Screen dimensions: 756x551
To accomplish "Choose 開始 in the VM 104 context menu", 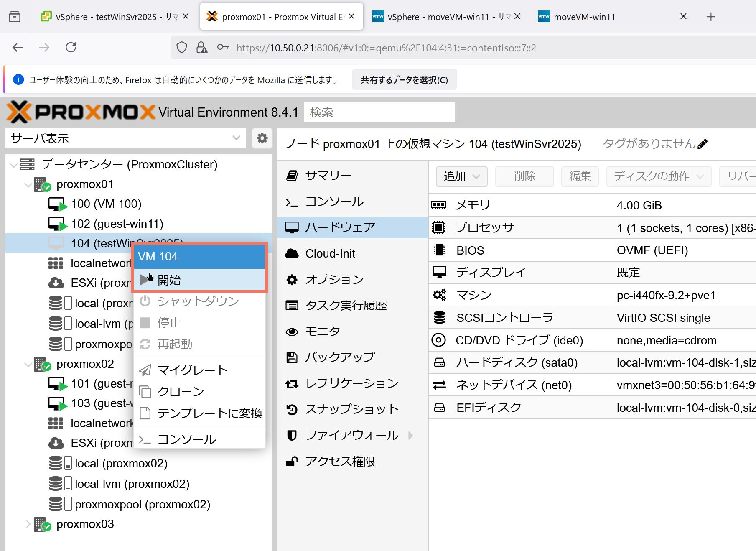I will point(169,280).
